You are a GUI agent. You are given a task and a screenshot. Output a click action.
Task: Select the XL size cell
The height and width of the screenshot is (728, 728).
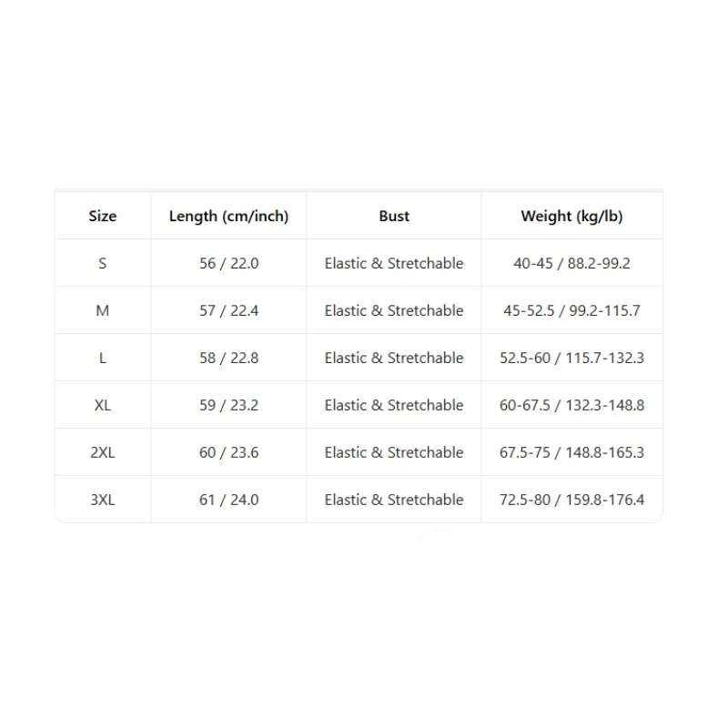tap(103, 405)
